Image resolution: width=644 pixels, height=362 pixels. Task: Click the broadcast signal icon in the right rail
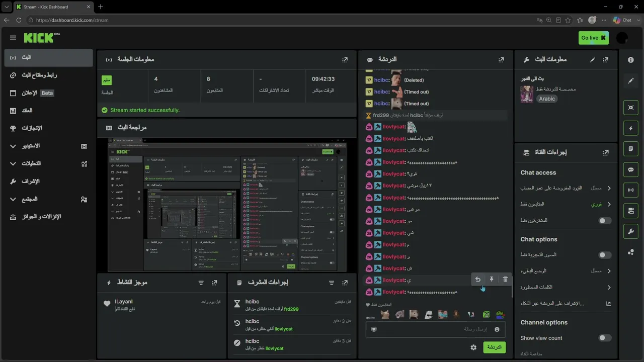pos(631,190)
